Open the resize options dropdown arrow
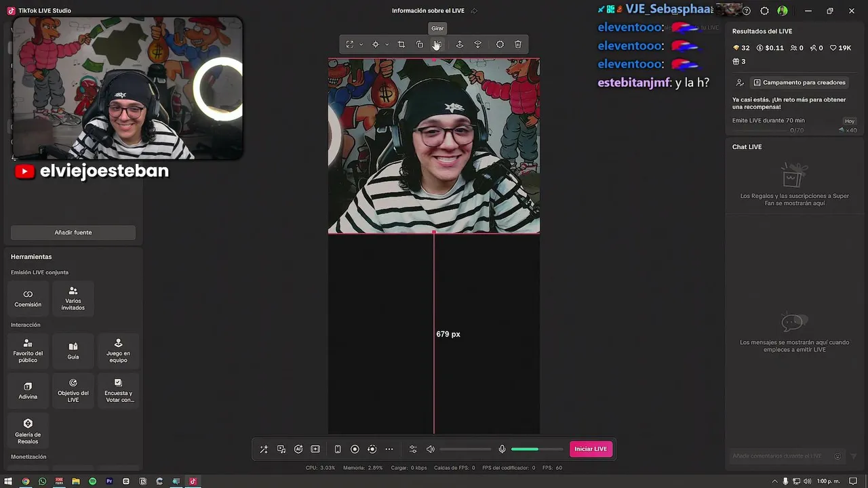Viewport: 868px width, 488px height. coord(361,45)
